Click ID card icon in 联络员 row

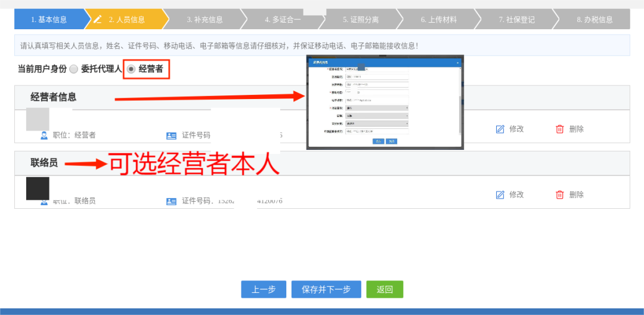coord(171,201)
